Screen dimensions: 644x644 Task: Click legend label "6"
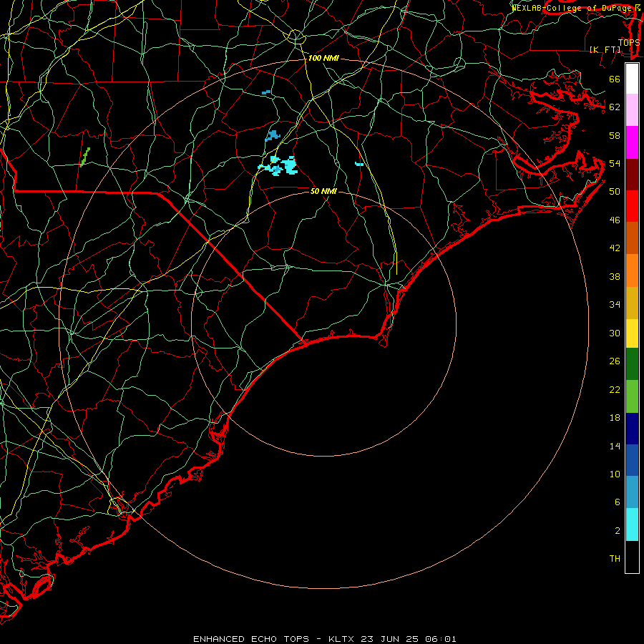pos(617,502)
